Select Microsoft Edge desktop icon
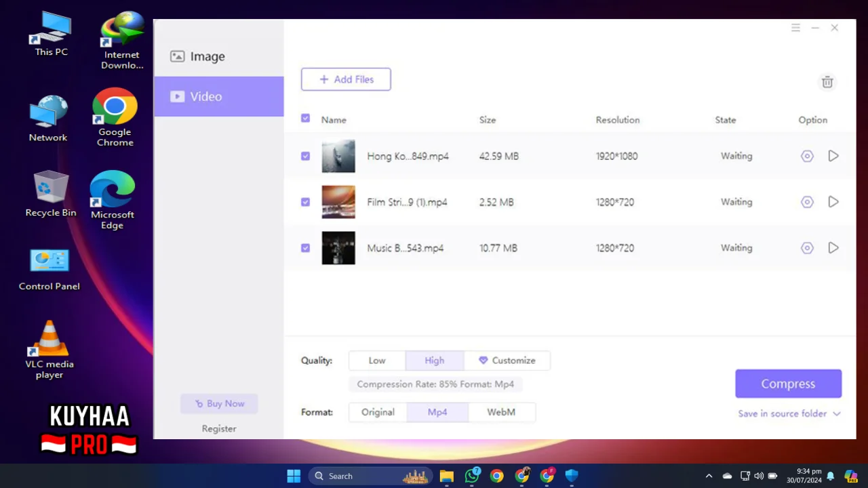The height and width of the screenshot is (488, 868). click(x=113, y=200)
